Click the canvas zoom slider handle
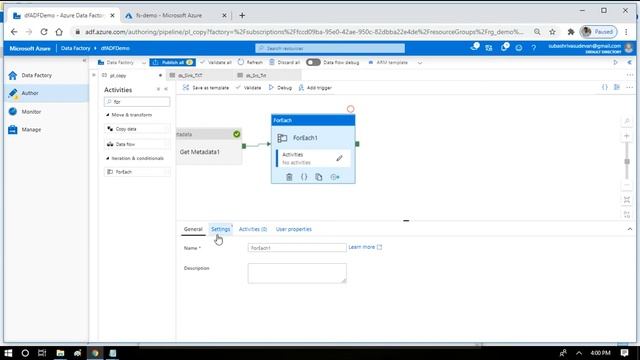The image size is (640, 360). point(627,162)
